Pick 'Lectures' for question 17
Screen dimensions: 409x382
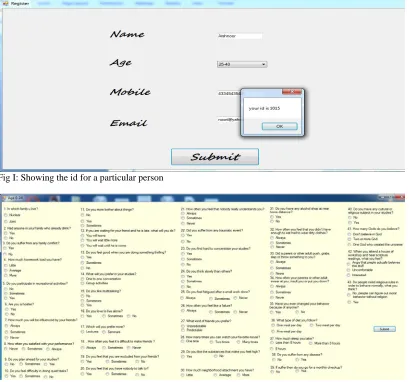pyautogui.click(x=83, y=332)
